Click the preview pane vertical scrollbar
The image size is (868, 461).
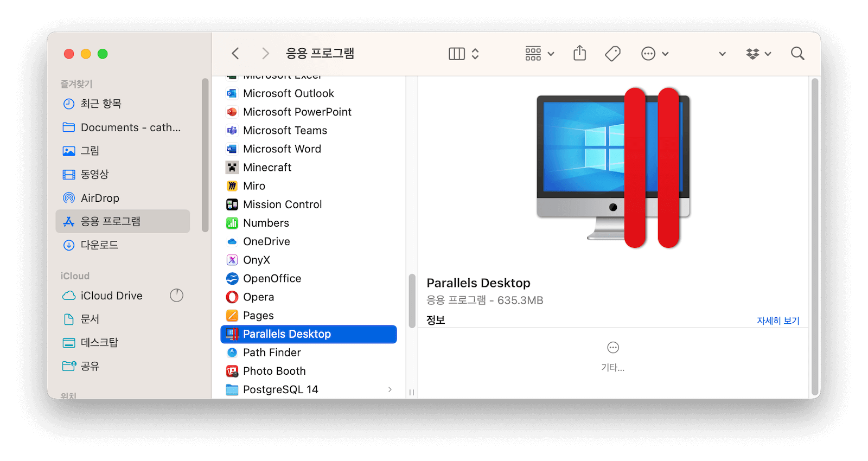815,237
